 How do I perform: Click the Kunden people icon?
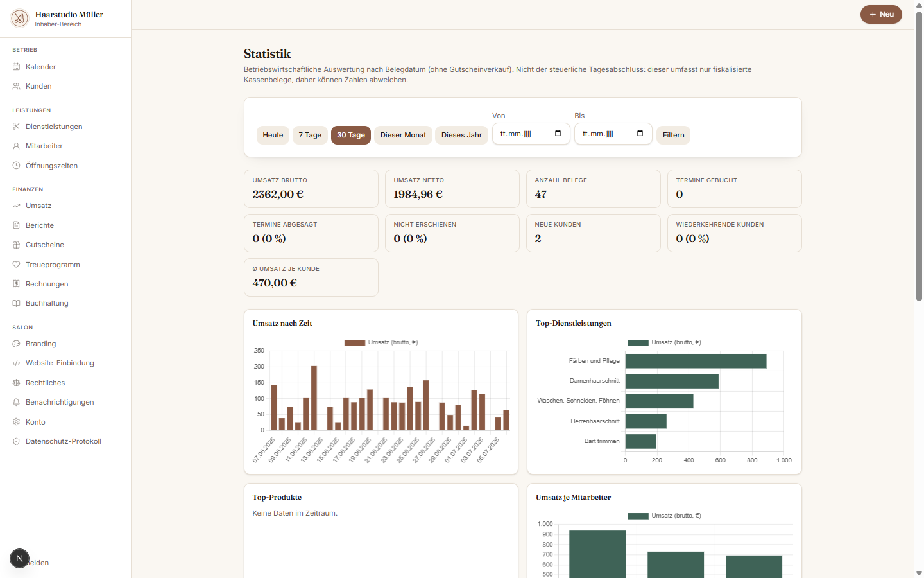point(17,86)
